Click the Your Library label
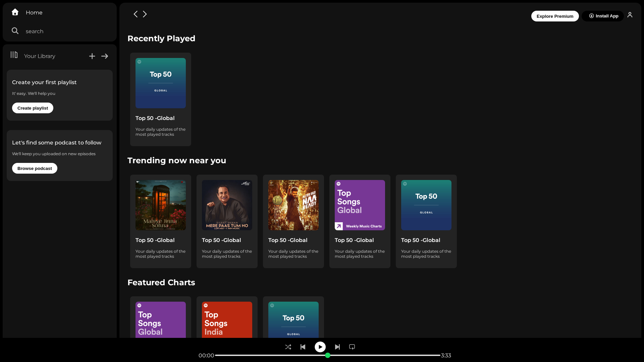Image resolution: width=644 pixels, height=362 pixels. point(40,56)
